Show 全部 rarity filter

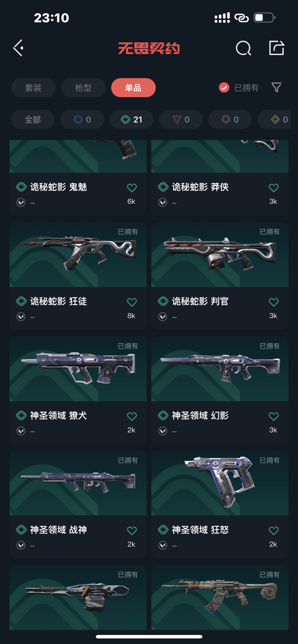33,119
